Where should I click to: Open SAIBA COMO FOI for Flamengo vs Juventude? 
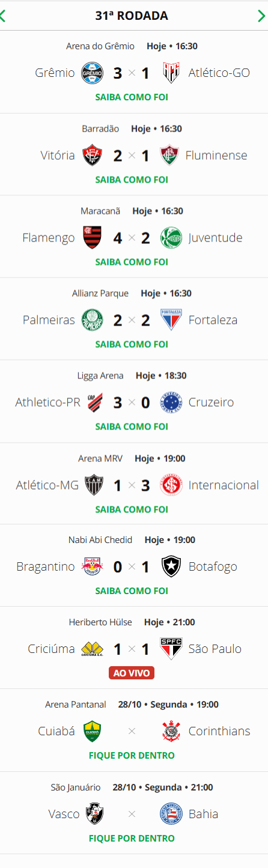[x=132, y=262]
